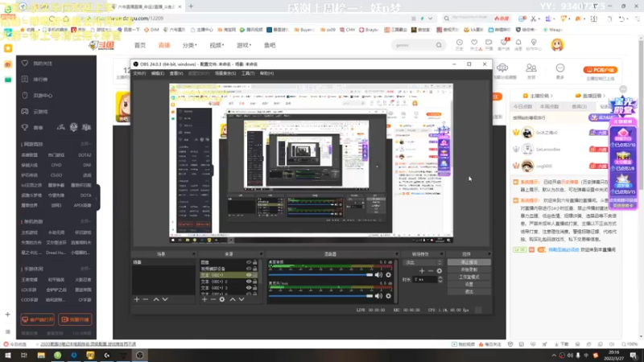644x362 pixels.
Task: Add a new source in OBS
Action: [x=204, y=299]
